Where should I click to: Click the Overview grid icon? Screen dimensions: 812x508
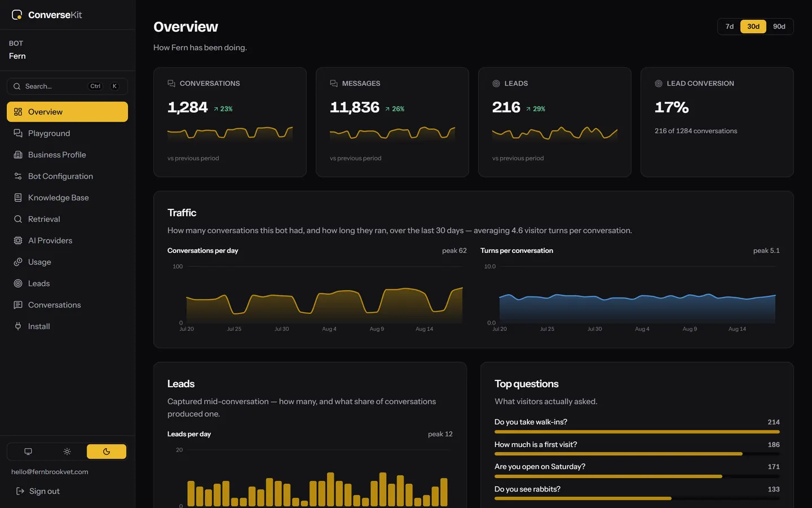click(18, 112)
